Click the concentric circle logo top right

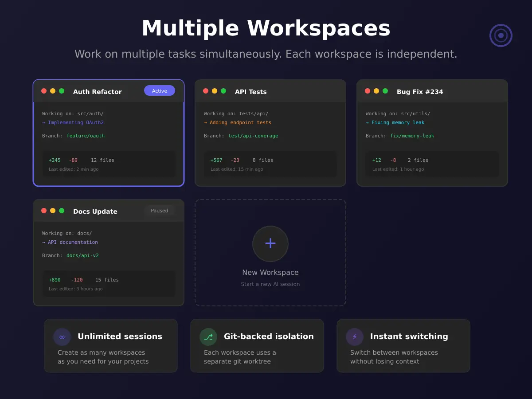(501, 35)
